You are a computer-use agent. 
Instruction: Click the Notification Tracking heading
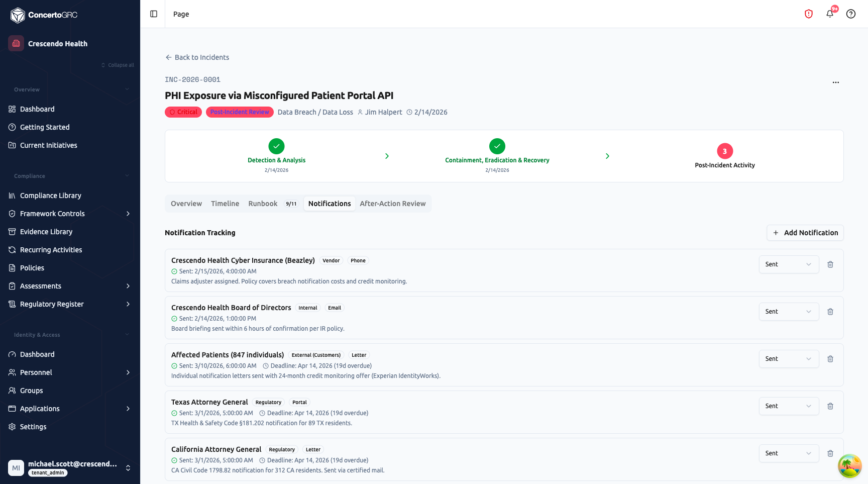[x=200, y=233]
